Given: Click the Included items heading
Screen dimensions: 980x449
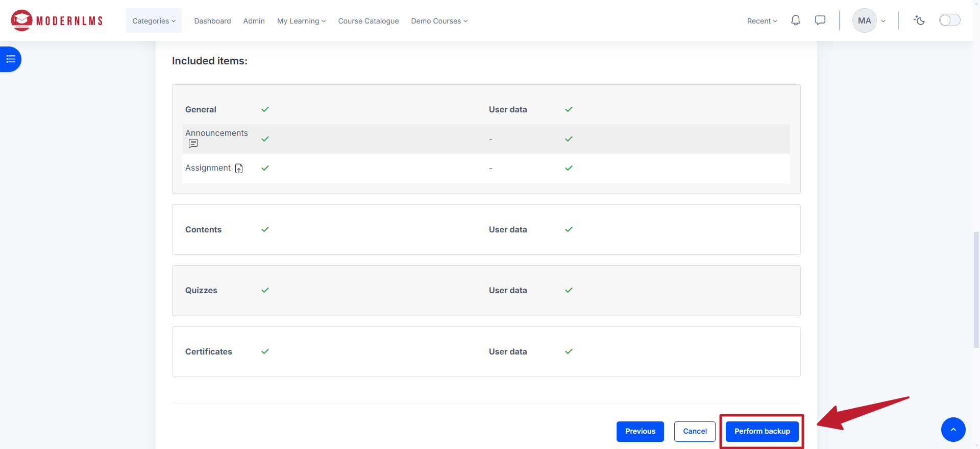Looking at the screenshot, I should pos(210,61).
